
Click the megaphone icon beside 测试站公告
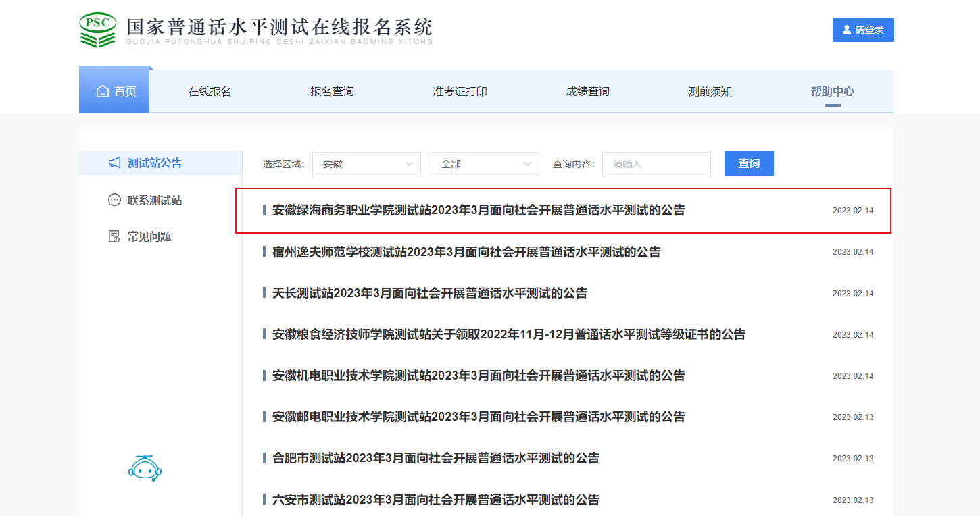click(115, 163)
